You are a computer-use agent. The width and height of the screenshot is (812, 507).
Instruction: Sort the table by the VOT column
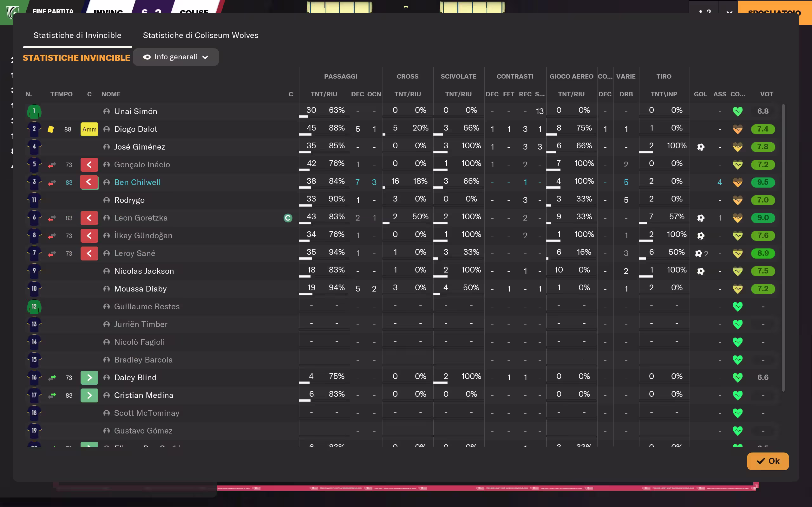pyautogui.click(x=766, y=94)
